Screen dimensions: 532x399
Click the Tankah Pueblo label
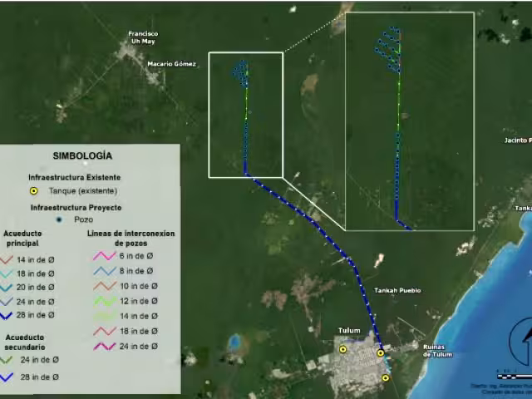(x=397, y=290)
